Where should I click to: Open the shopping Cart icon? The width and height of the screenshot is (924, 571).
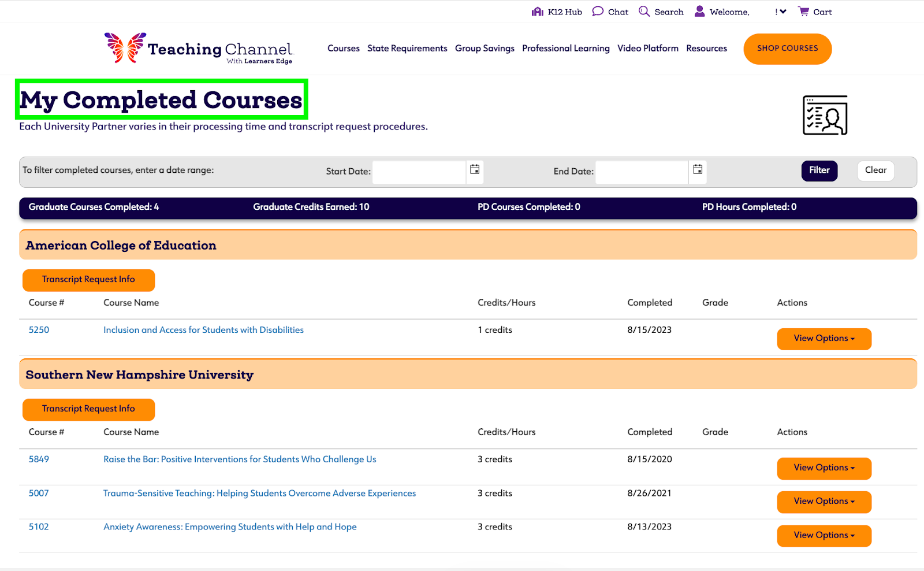[803, 12]
